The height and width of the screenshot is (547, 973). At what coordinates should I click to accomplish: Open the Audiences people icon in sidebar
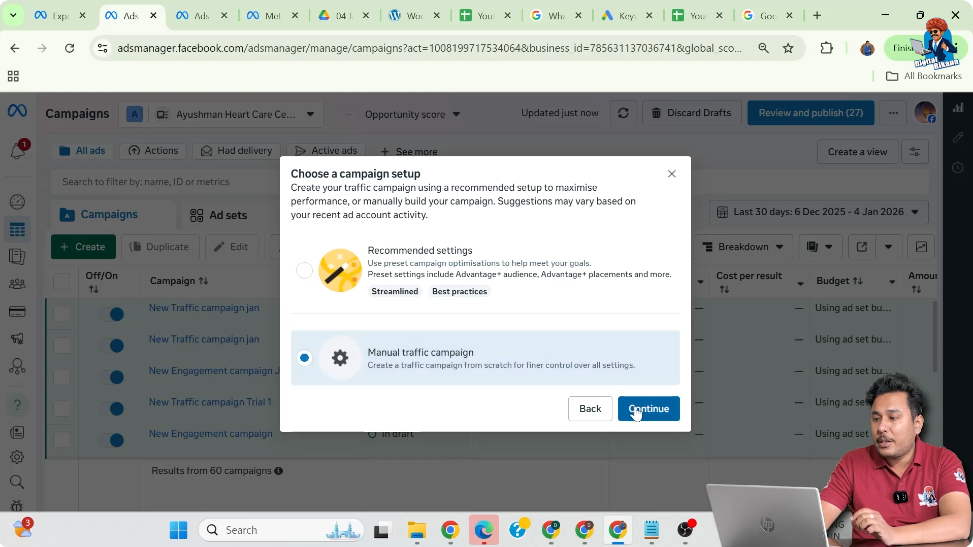point(17,284)
